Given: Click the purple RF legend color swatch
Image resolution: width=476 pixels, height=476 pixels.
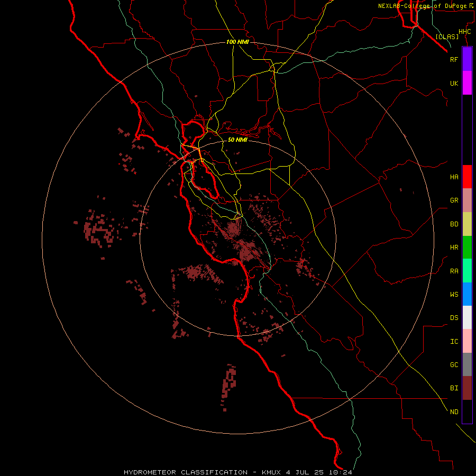Looking at the screenshot, I should [467, 59].
